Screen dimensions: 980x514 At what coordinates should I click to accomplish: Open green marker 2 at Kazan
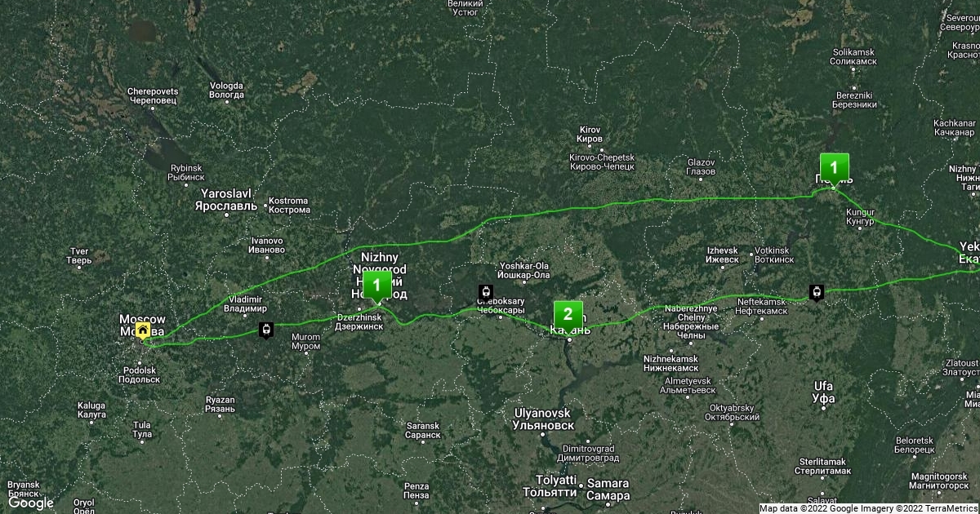tap(568, 315)
